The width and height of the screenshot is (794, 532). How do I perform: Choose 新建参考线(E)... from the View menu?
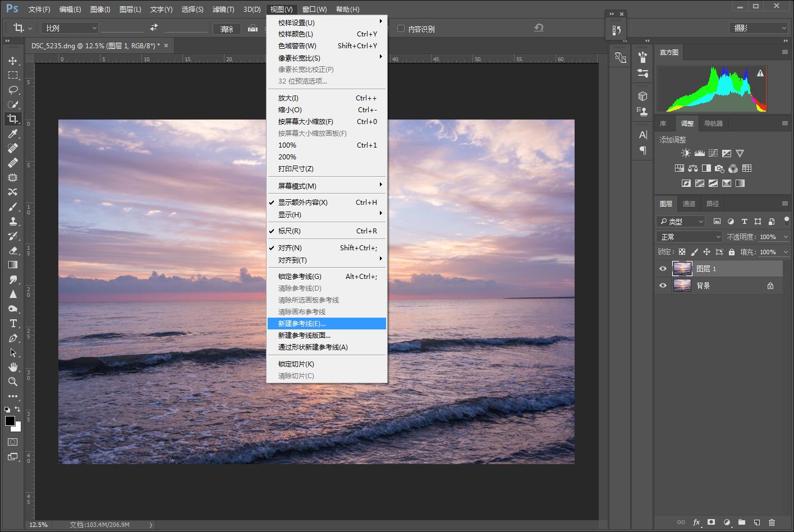tap(327, 324)
